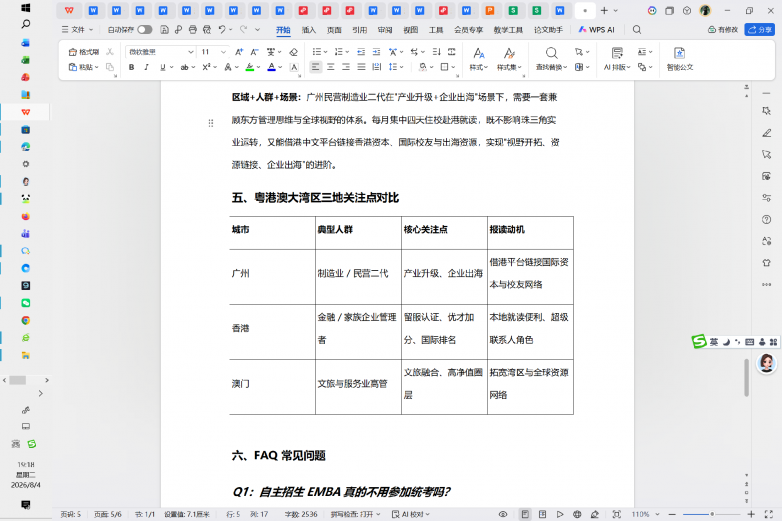Screen dimensions: 782x521
Task: Click the AI 校对 proofreading button in status bar
Action: [411, 514]
